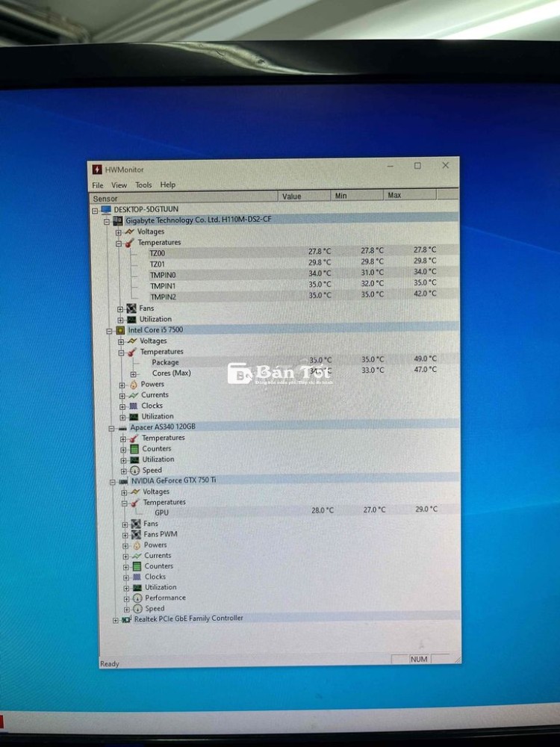Image resolution: width=560 pixels, height=747 pixels.
Task: Click the NUM indicator in status bar
Action: point(419,660)
